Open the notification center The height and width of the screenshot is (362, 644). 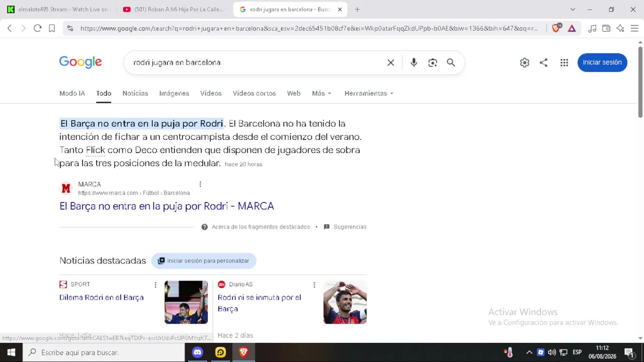(x=629, y=352)
